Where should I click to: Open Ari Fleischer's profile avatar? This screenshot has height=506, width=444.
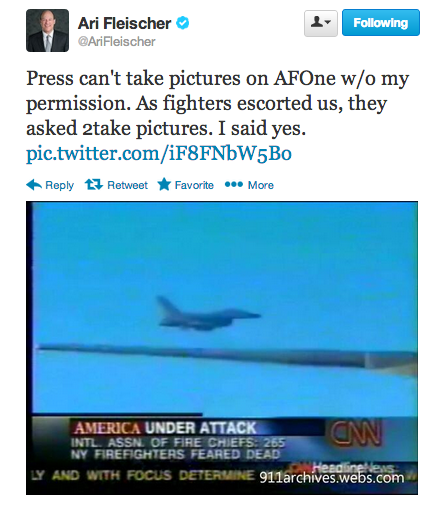coord(48,31)
